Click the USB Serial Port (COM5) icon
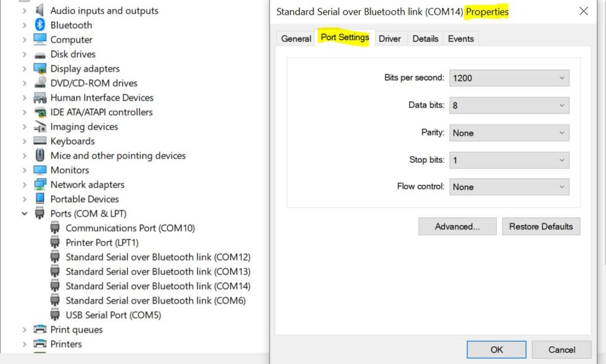The image size is (606, 364). tap(55, 315)
